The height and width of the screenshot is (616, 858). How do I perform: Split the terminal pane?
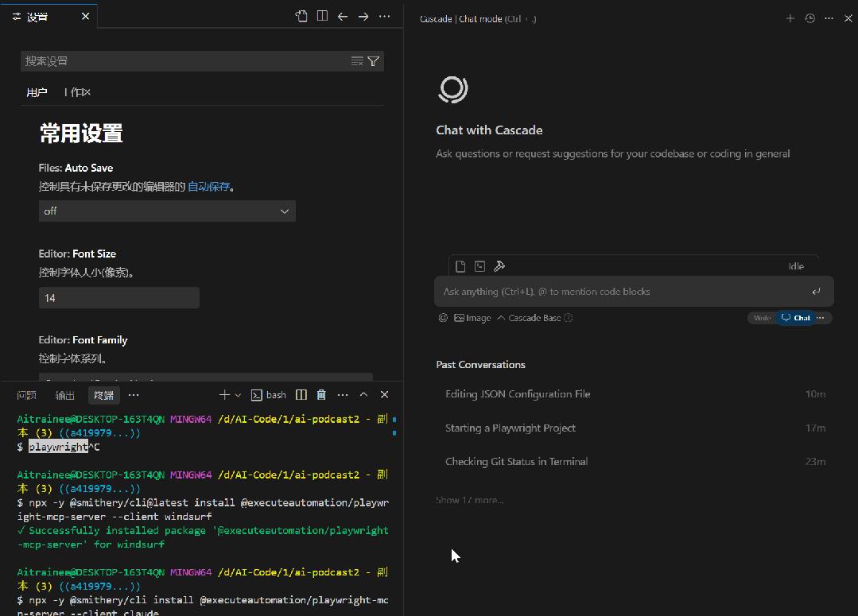pos(301,395)
